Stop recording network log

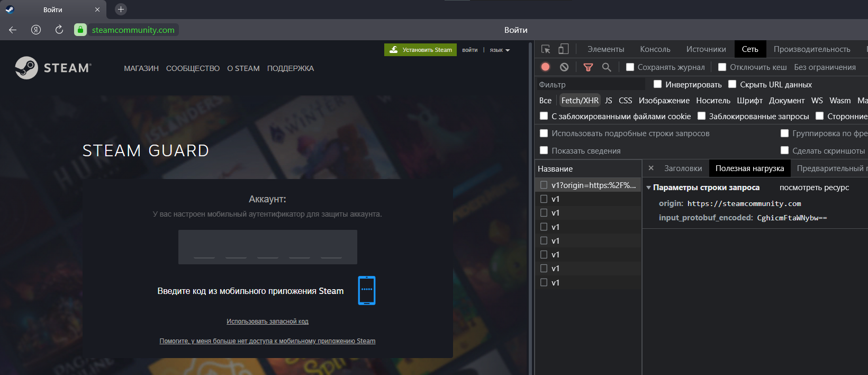(546, 67)
